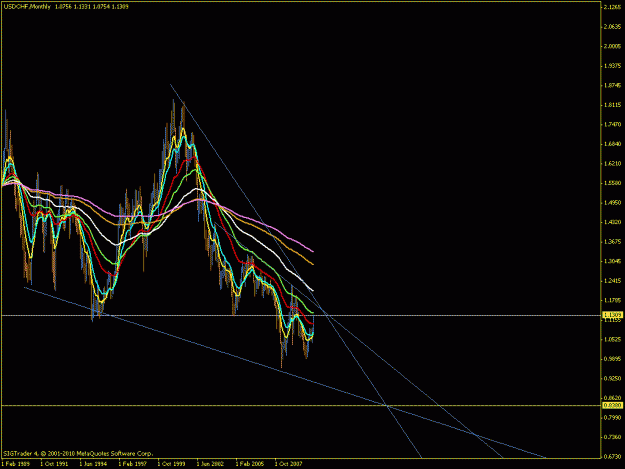The height and width of the screenshot is (469, 625).
Task: Click the 1 Oct 1991 date label
Action: [x=54, y=464]
